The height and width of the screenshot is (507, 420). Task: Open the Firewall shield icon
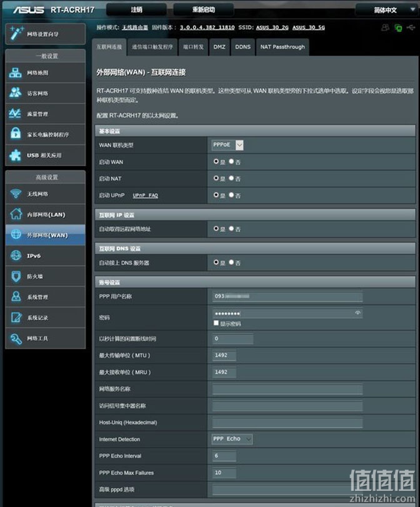(16, 276)
